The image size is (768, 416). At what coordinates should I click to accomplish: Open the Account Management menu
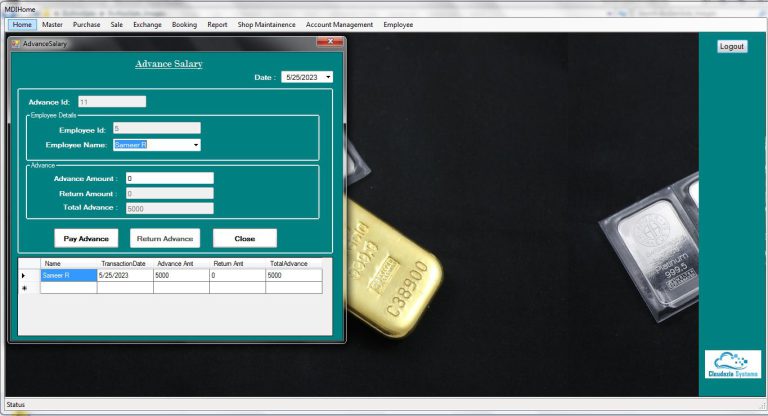click(339, 24)
